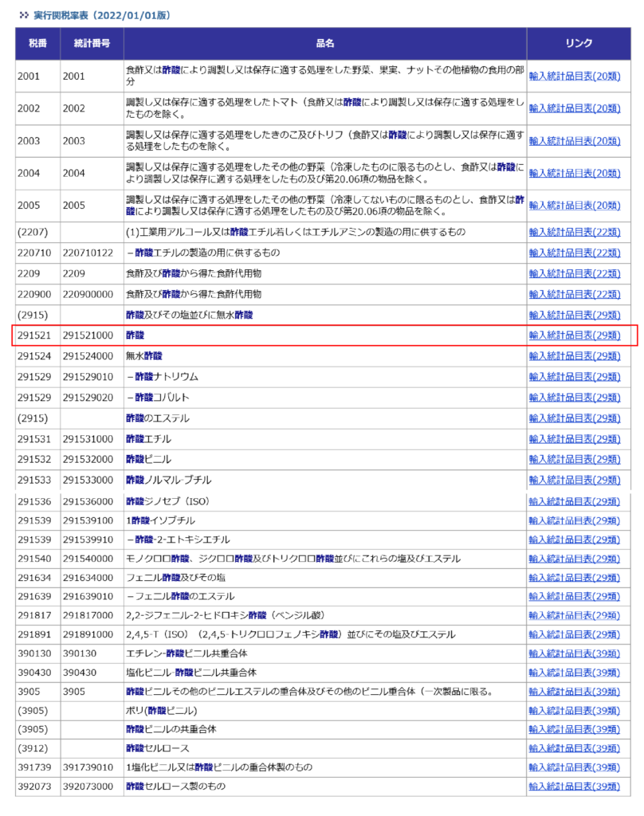This screenshot has width=644, height=816.
Task: Follow the 29類 link for 無水酢酸
Action: pos(575,356)
